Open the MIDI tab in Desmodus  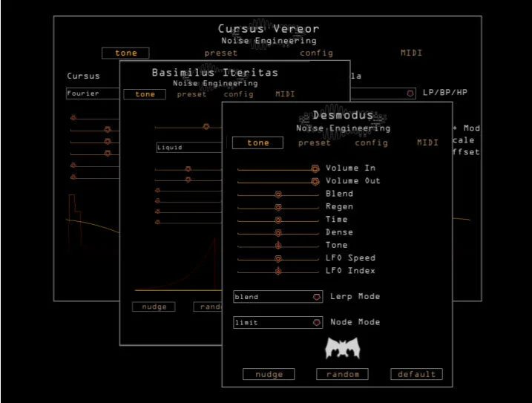click(427, 142)
